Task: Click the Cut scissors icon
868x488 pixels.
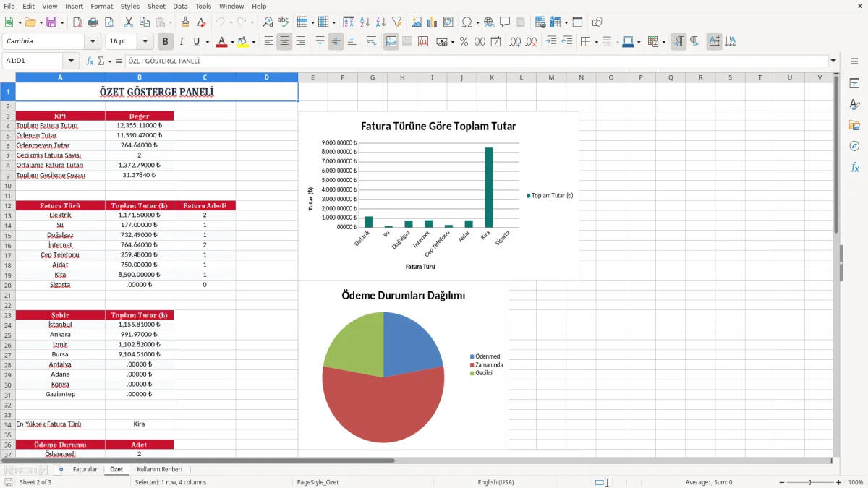Action: 129,22
